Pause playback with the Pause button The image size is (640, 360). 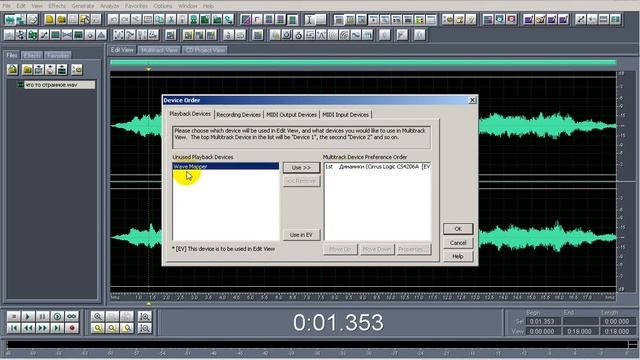tap(43, 316)
